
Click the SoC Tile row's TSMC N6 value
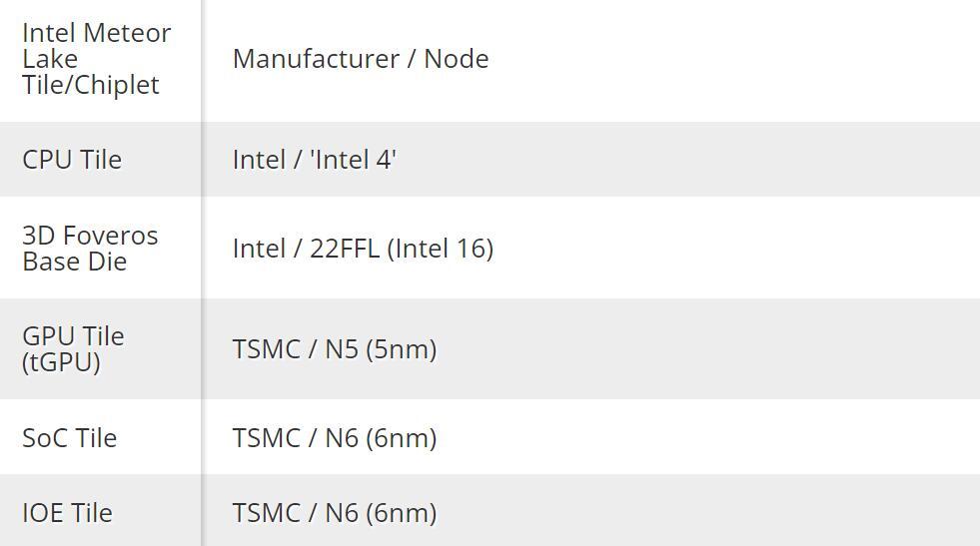coord(335,438)
